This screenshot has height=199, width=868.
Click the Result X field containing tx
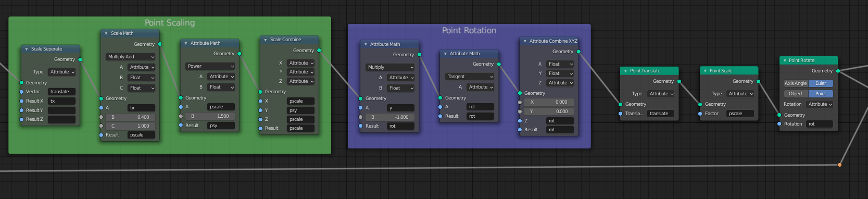(x=62, y=101)
